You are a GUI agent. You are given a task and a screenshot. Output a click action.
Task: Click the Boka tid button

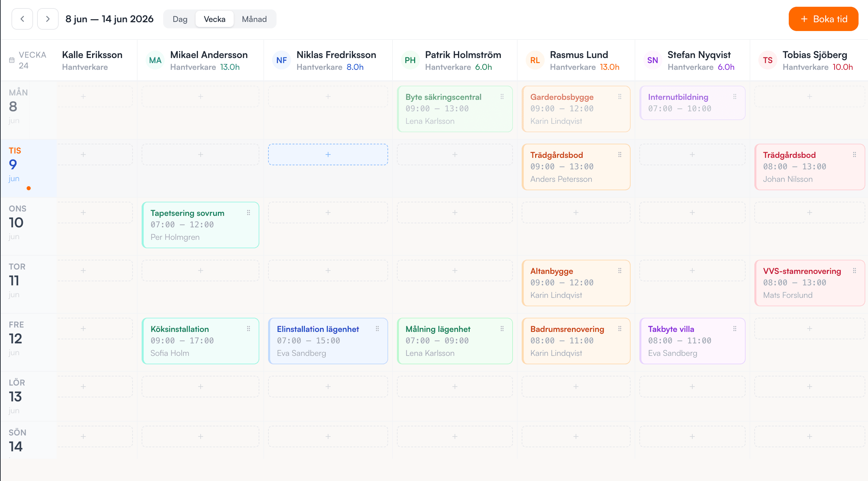[x=823, y=19]
